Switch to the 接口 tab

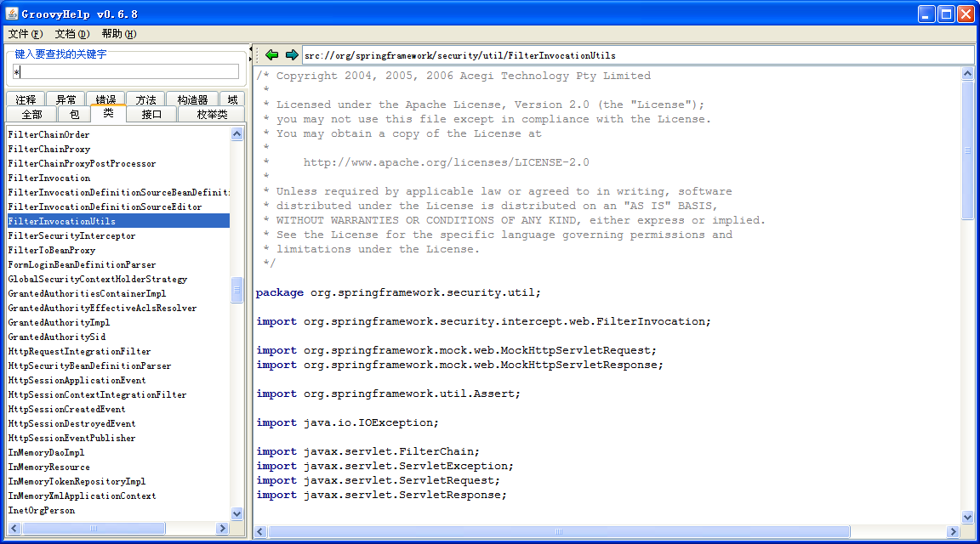tap(152, 114)
